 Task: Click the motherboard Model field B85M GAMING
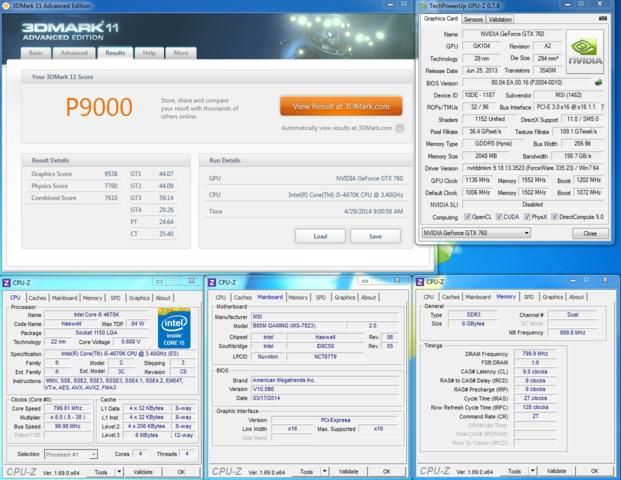[297, 326]
